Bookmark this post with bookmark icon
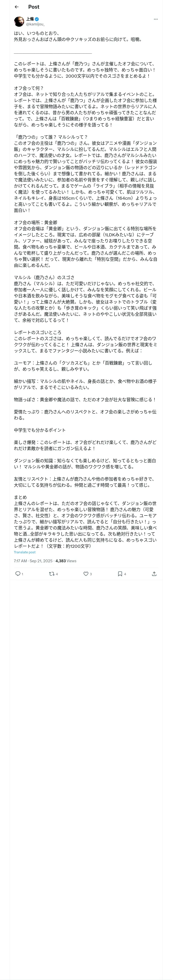This screenshot has width=172, height=980. (120, 574)
